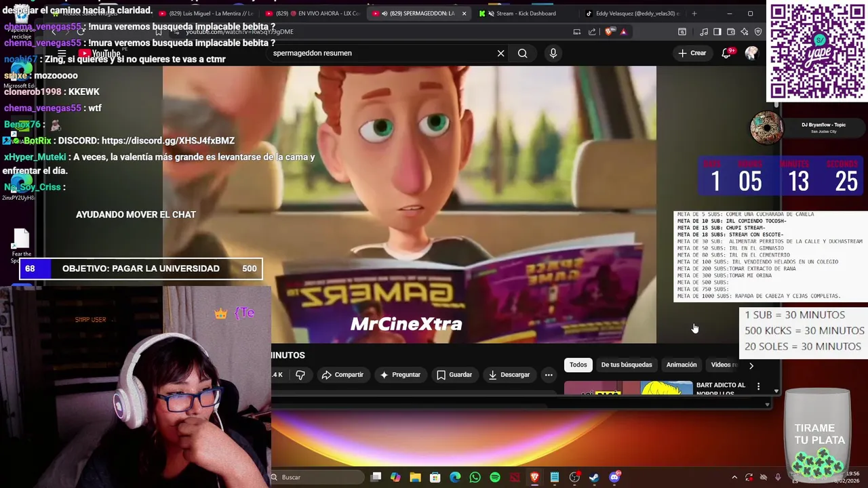Click the Crear button
The width and height of the screenshot is (868, 488).
tap(692, 53)
